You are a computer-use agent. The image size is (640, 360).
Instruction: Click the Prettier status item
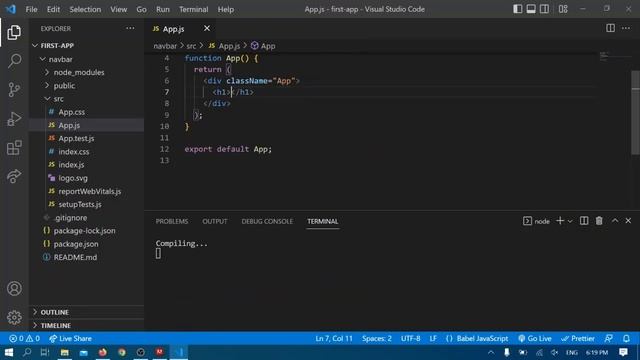pos(578,338)
